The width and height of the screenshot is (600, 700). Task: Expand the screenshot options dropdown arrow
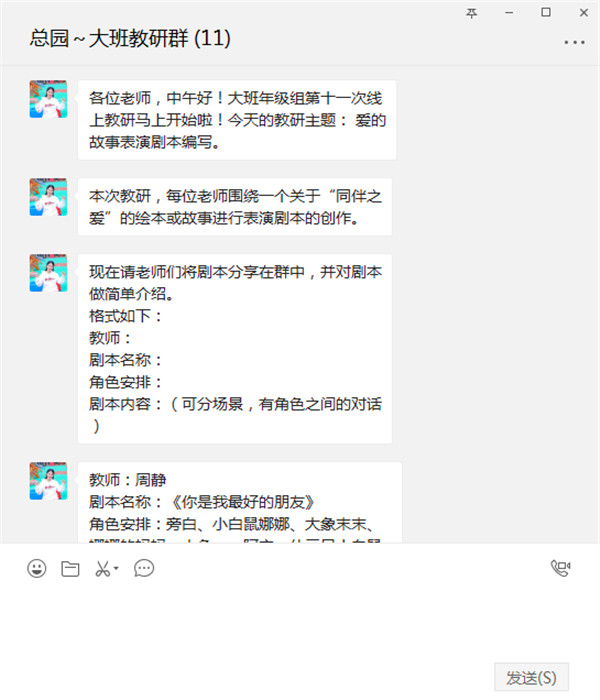point(116,568)
